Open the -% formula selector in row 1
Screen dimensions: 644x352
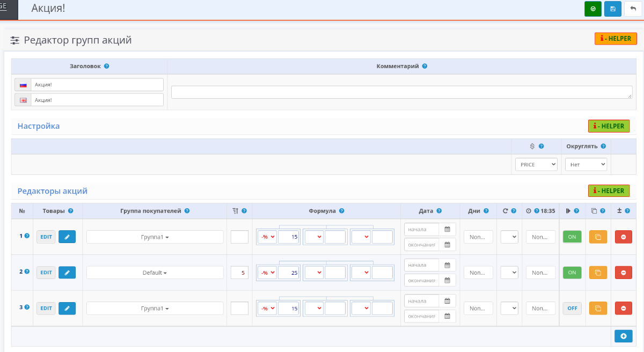tap(267, 237)
